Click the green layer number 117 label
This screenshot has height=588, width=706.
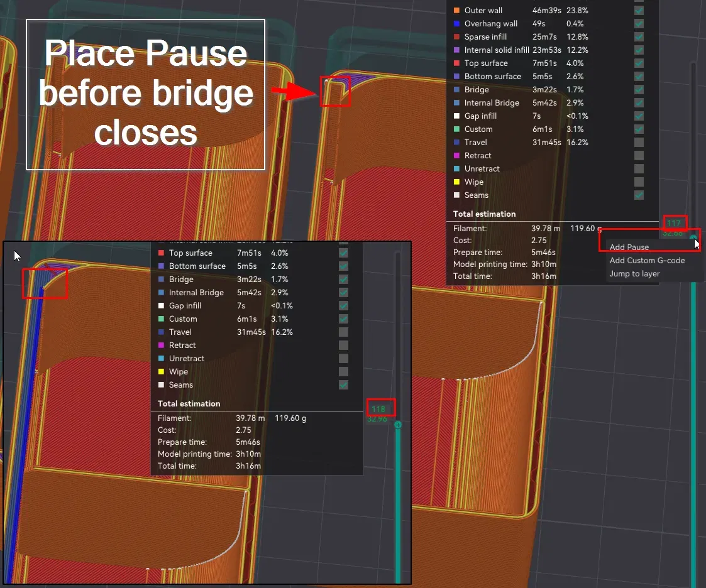point(673,223)
